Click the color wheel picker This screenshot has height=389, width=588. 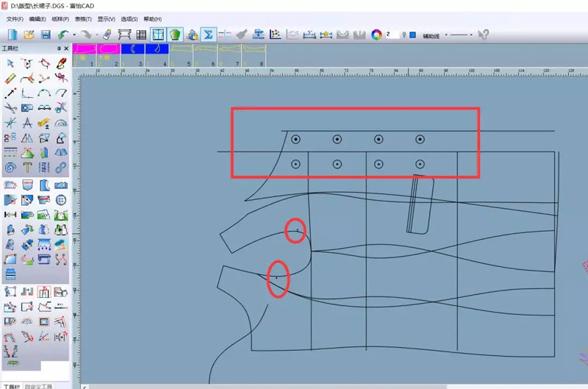pyautogui.click(x=376, y=35)
